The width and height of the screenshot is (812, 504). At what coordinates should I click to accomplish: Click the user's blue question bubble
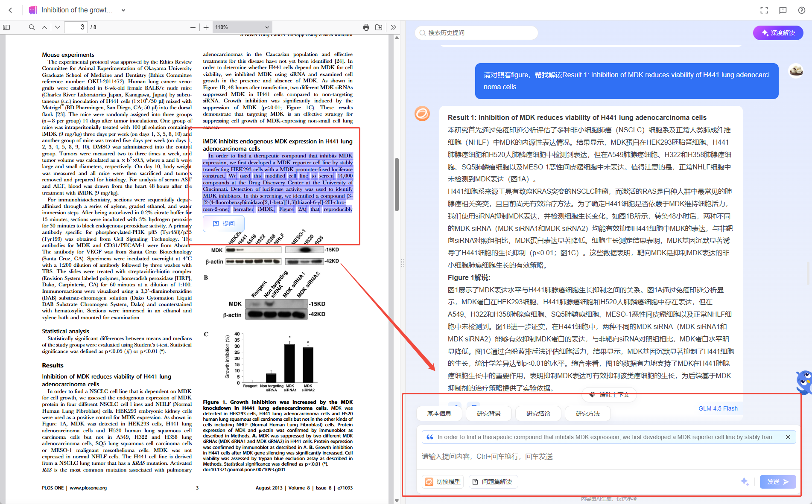point(627,81)
